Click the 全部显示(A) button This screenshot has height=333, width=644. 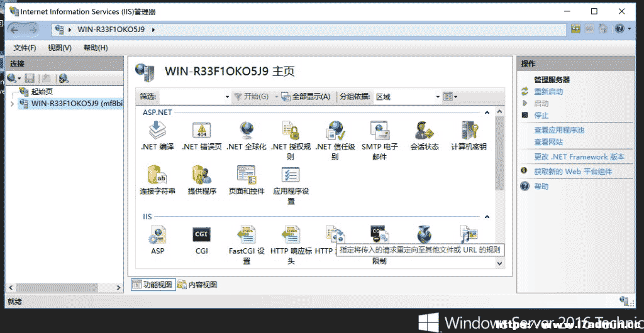tap(306, 97)
